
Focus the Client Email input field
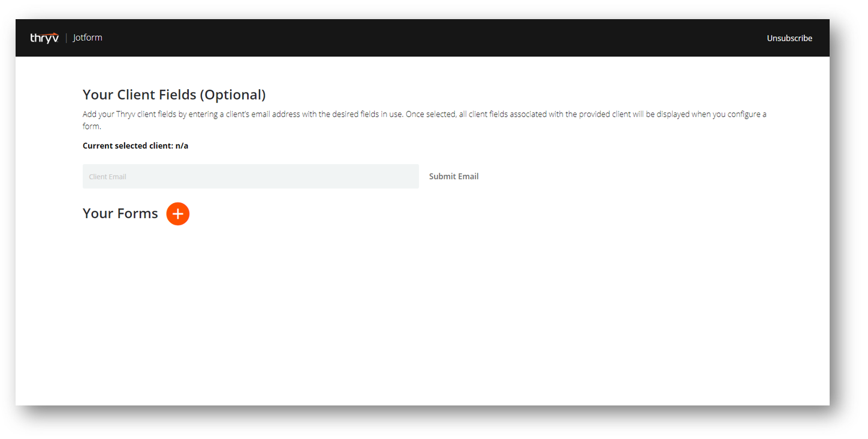[x=251, y=177]
